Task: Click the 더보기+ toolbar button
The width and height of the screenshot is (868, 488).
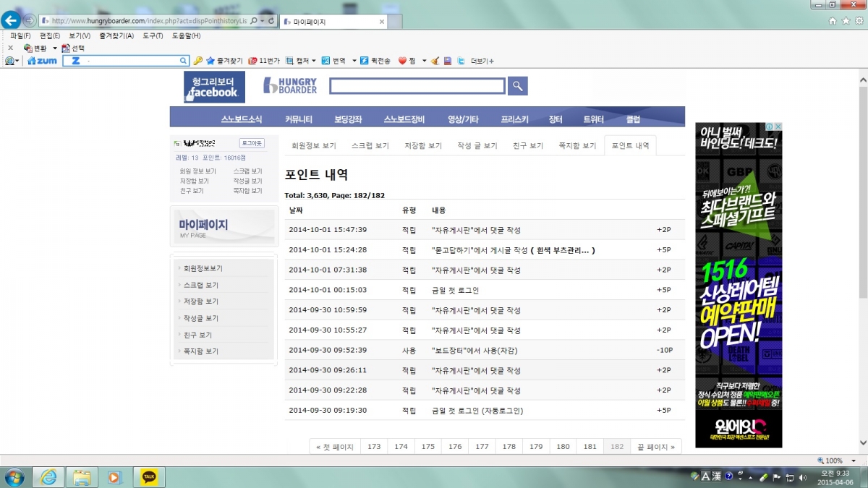Action: (x=482, y=61)
